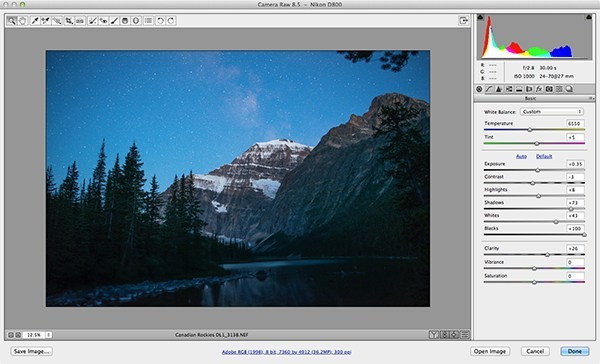
Task: Open the Basic panel flyout menu
Action: click(591, 98)
